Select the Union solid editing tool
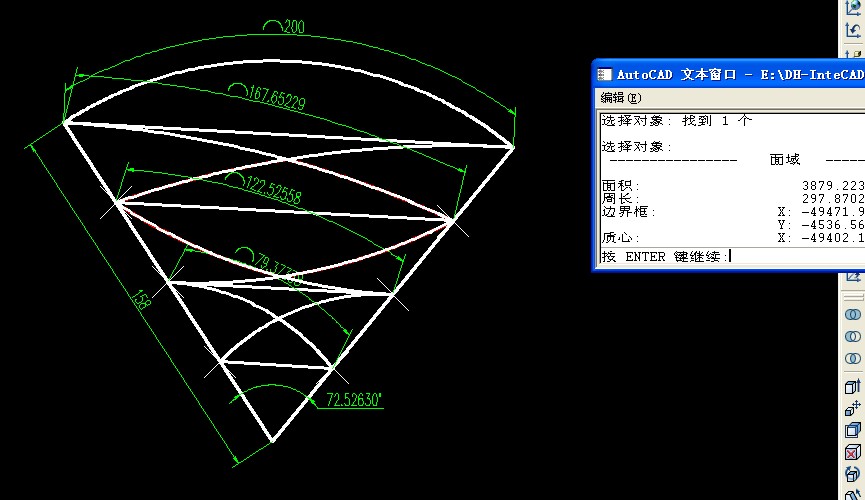This screenshot has height=500, width=865. (852, 315)
